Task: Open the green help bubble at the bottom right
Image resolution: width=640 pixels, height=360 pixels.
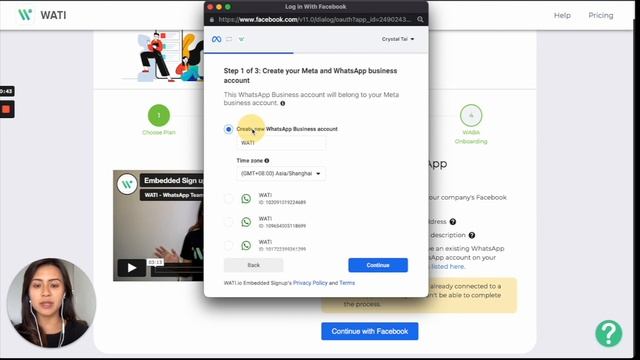Action: pyautogui.click(x=609, y=333)
